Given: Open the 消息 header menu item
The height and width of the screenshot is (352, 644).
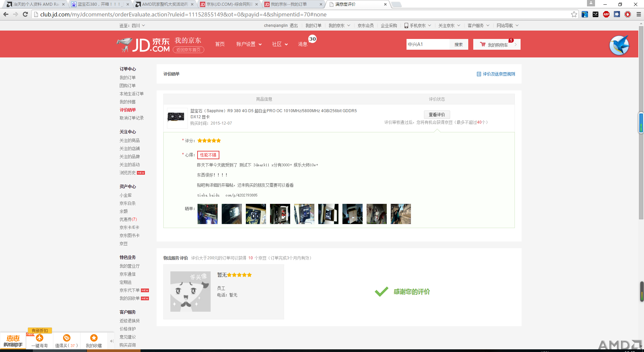Looking at the screenshot, I should (x=303, y=44).
